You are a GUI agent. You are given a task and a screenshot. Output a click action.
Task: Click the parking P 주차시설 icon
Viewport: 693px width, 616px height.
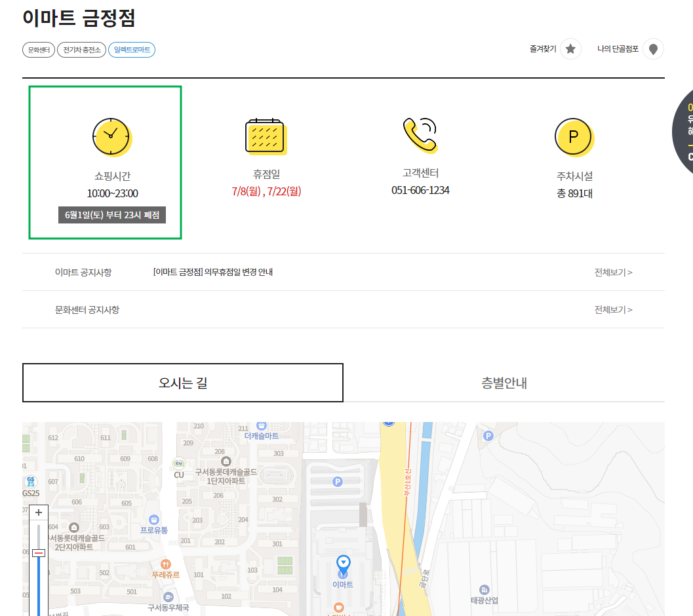pyautogui.click(x=574, y=138)
